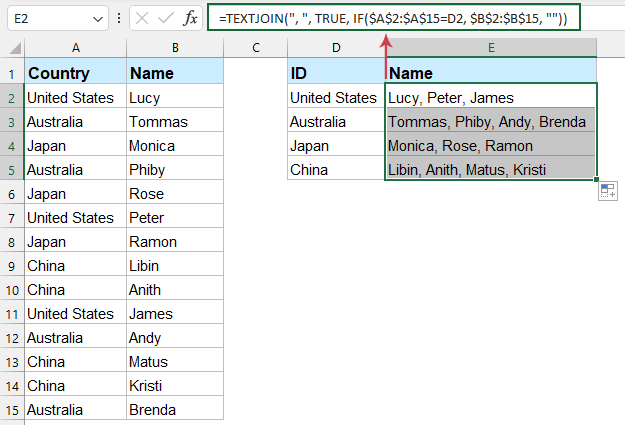Select cell B2 containing Lucy
This screenshot has height=425, width=625.
click(x=175, y=96)
